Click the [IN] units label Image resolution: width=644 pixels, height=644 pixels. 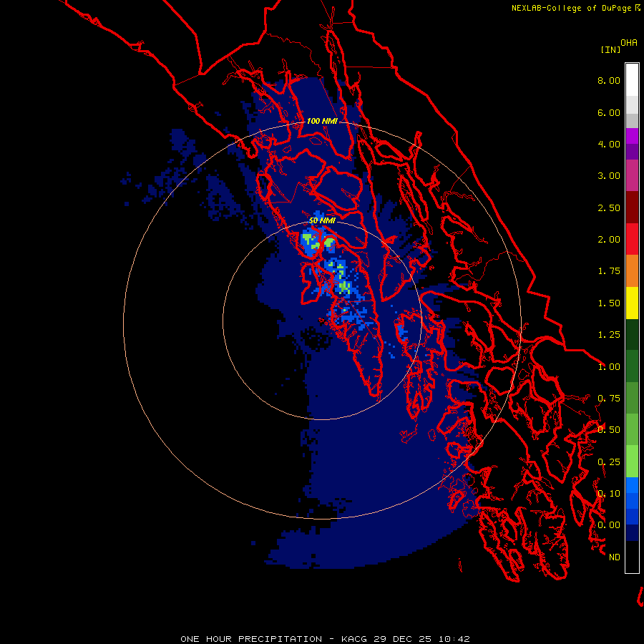point(610,49)
